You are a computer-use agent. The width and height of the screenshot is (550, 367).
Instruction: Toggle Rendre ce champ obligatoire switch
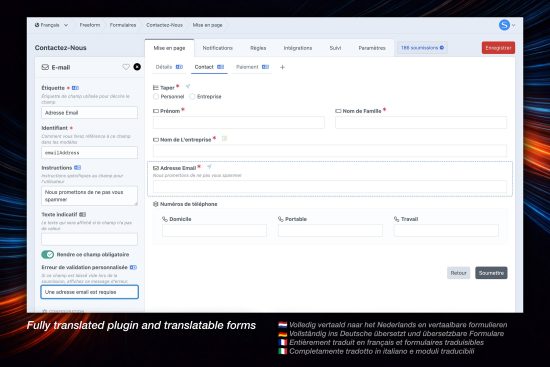click(48, 254)
